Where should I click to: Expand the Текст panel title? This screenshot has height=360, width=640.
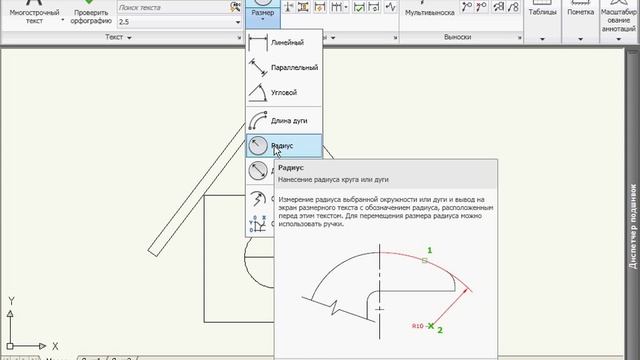pyautogui.click(x=118, y=37)
